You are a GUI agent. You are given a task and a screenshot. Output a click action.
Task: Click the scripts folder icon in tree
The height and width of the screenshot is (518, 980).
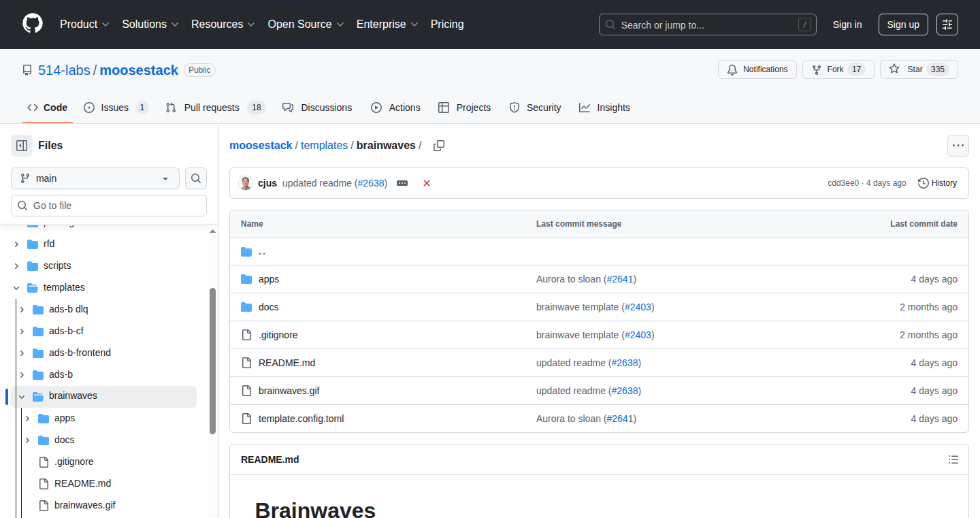(x=33, y=265)
